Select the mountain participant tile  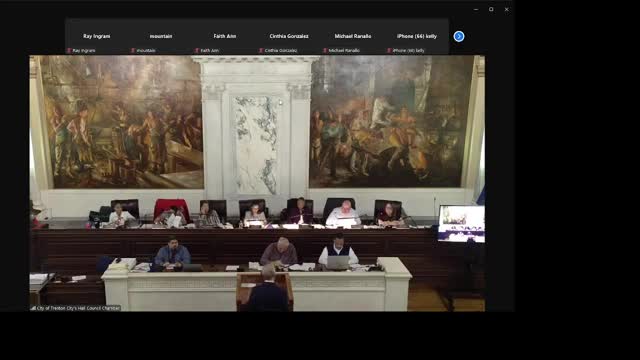(x=161, y=36)
